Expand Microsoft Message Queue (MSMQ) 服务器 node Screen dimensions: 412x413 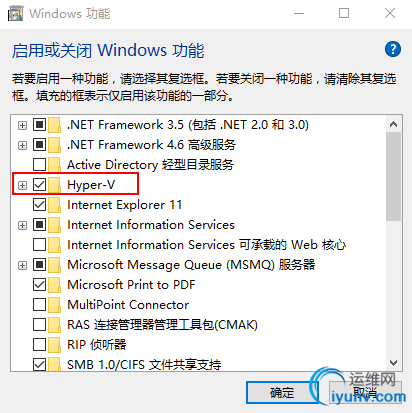coord(22,265)
